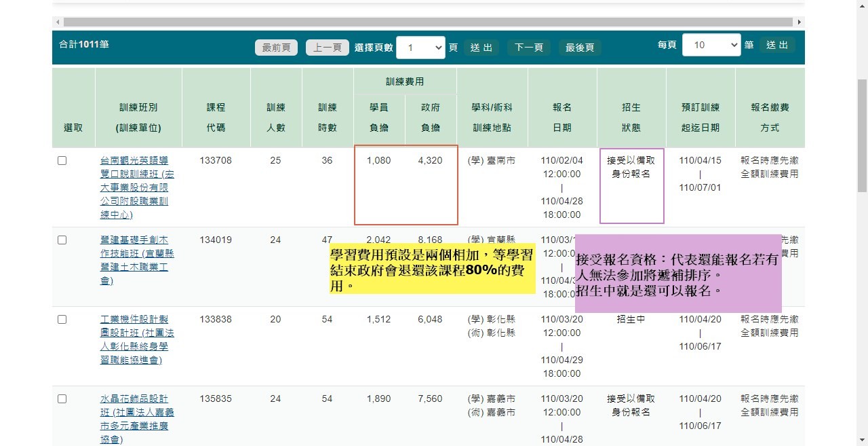Click the horizontal scrollbar left arrow

[x=58, y=22]
